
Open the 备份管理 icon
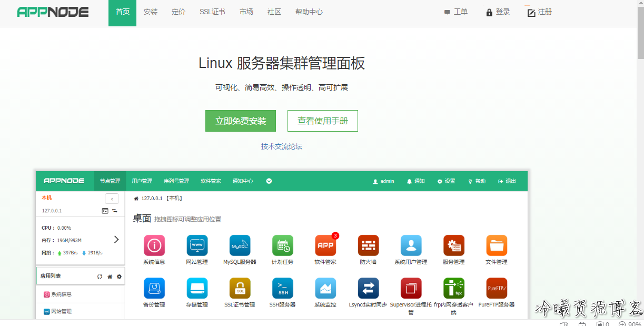coord(154,288)
